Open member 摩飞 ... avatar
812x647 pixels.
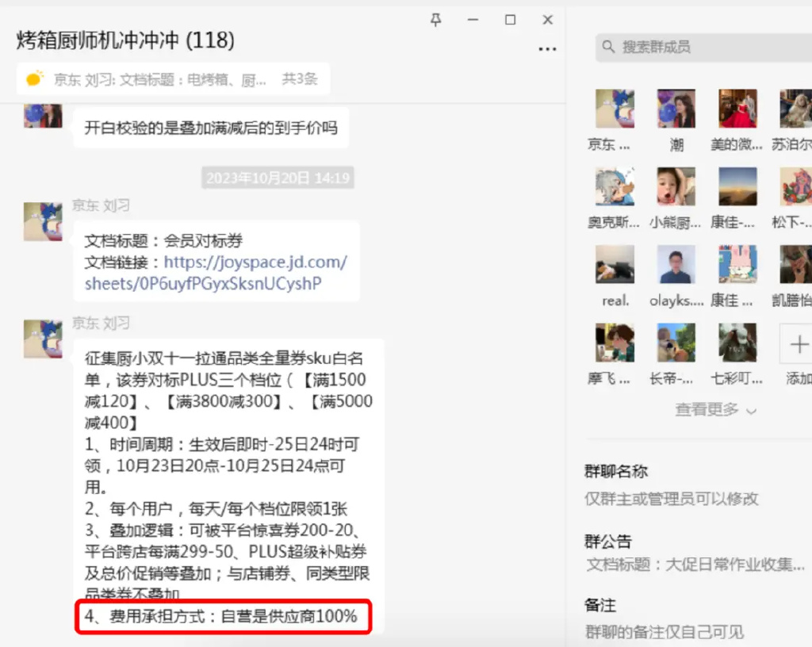click(x=615, y=343)
